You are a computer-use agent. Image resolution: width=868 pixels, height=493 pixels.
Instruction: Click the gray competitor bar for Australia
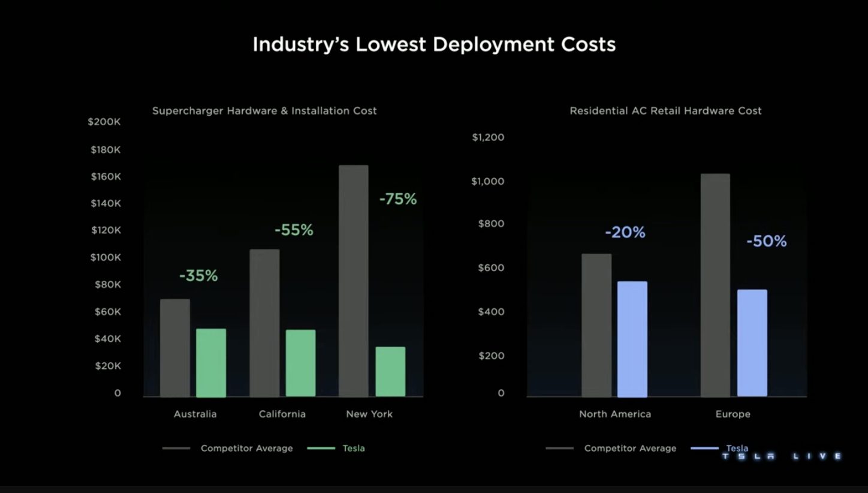coord(175,348)
